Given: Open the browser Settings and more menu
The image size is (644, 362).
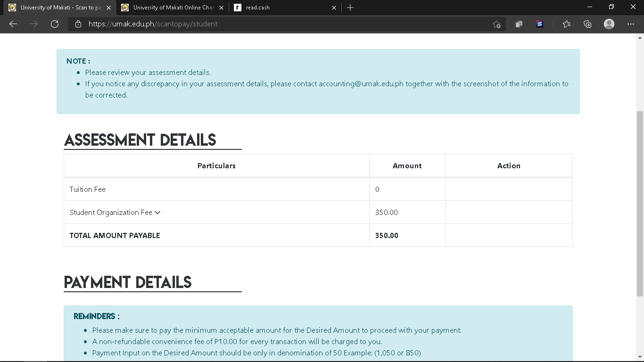Looking at the screenshot, I should (631, 24).
